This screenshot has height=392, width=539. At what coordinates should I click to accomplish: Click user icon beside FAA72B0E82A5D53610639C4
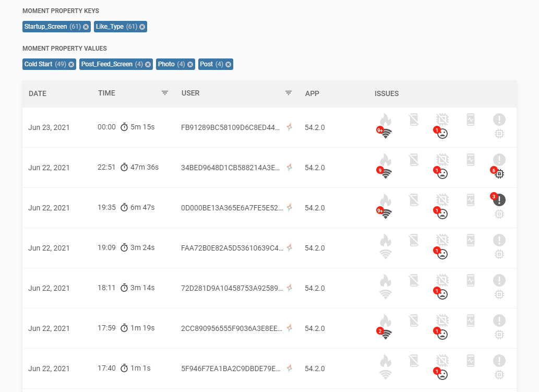coord(290,248)
